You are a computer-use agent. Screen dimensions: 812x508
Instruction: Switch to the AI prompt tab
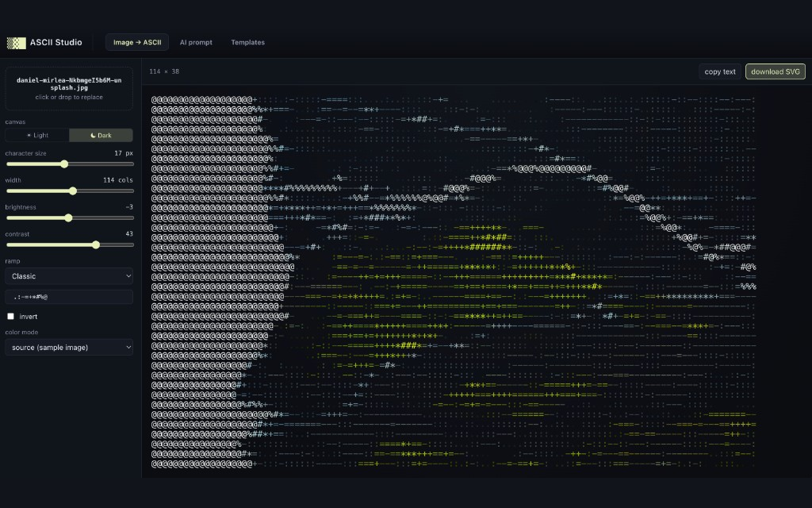[196, 43]
